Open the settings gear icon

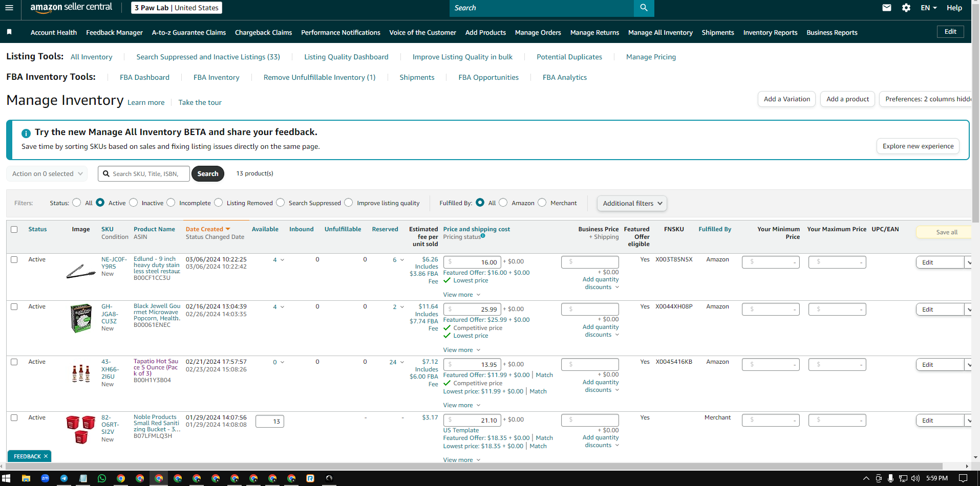(x=906, y=8)
